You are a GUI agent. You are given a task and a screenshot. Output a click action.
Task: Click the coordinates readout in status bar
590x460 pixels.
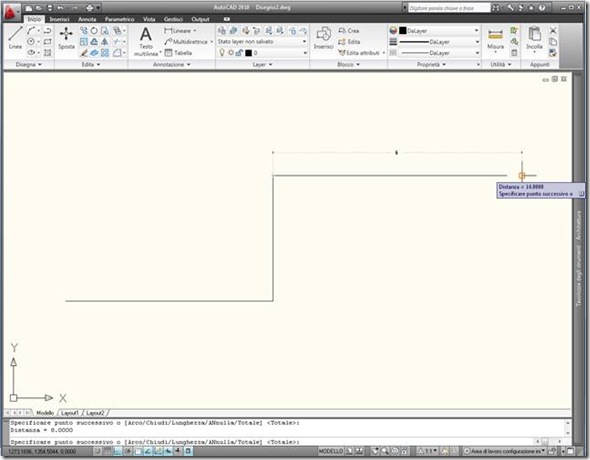pyautogui.click(x=42, y=451)
